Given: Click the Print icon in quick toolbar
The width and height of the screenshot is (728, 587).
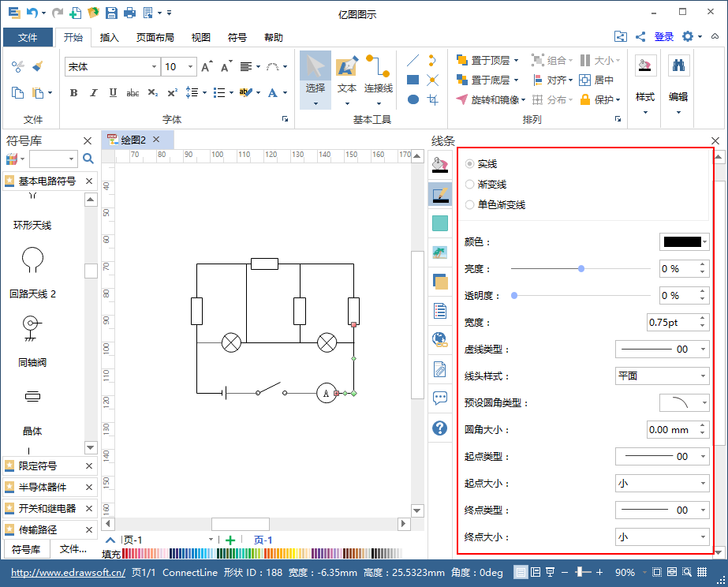Looking at the screenshot, I should (129, 13).
